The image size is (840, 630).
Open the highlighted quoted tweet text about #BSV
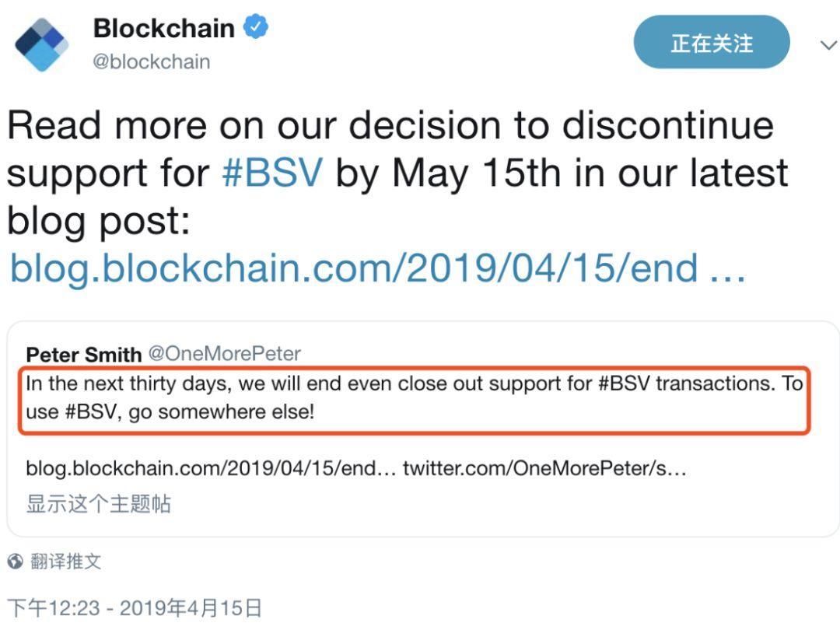click(x=414, y=398)
